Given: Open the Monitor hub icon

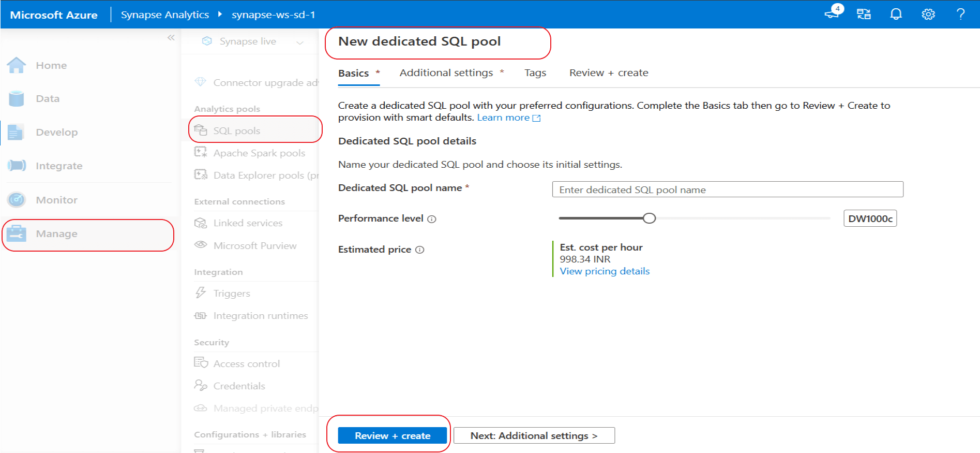Looking at the screenshot, I should [17, 200].
